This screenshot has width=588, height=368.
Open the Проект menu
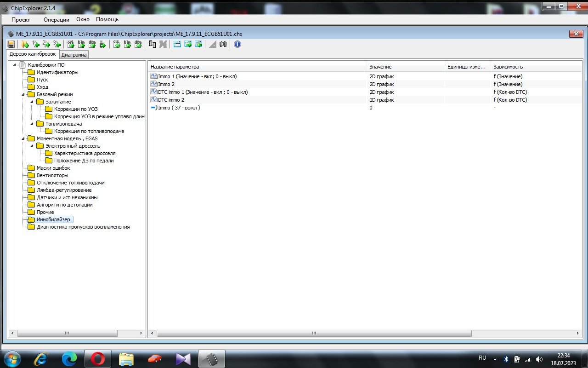[21, 19]
